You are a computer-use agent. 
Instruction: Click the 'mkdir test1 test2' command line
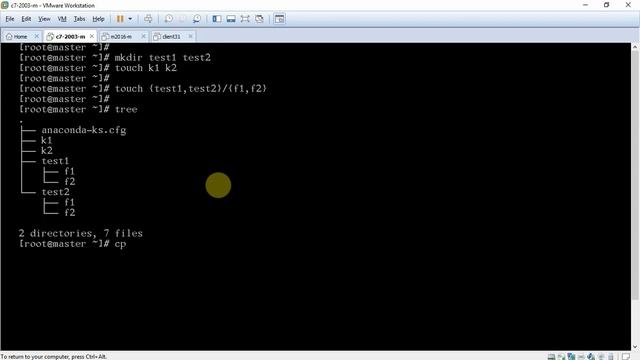162,58
